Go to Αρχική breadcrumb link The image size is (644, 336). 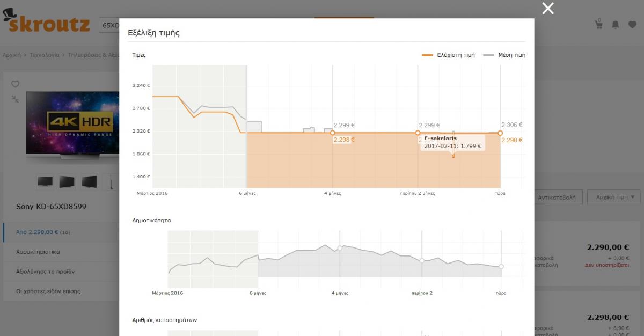[x=11, y=55]
